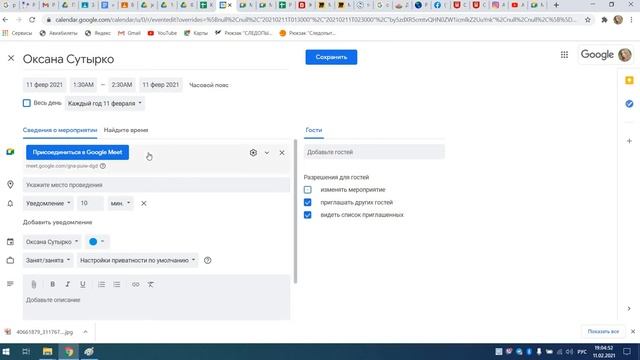Viewport: 640px width, 360px height.
Task: Toggle bold formatting in description
Action: tap(52, 284)
